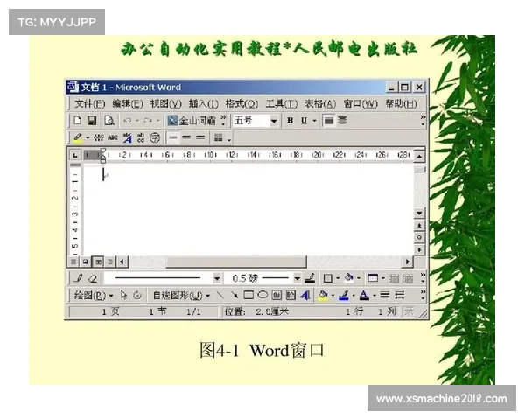Viewport: 525px width, 420px height.
Task: Click the Line Style icon on drawing toolbar
Action: pos(385,295)
